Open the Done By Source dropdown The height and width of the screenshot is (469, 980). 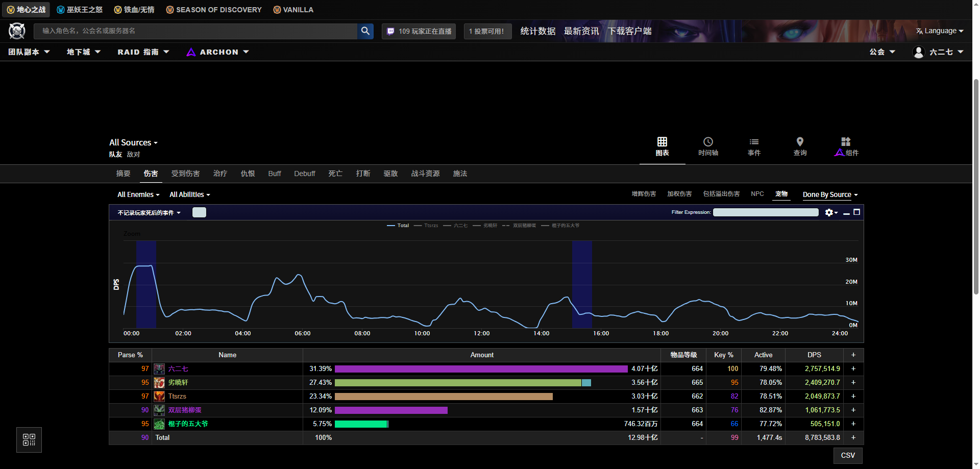click(830, 194)
